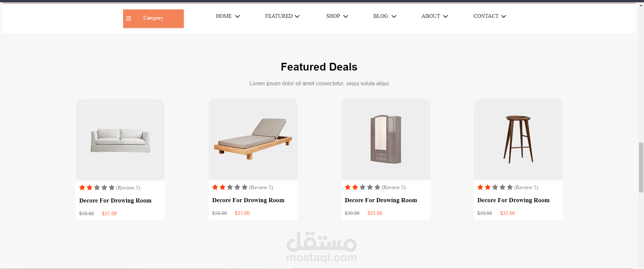This screenshot has height=269, width=644.
Task: Expand the SHOP menu chevron
Action: (x=346, y=16)
